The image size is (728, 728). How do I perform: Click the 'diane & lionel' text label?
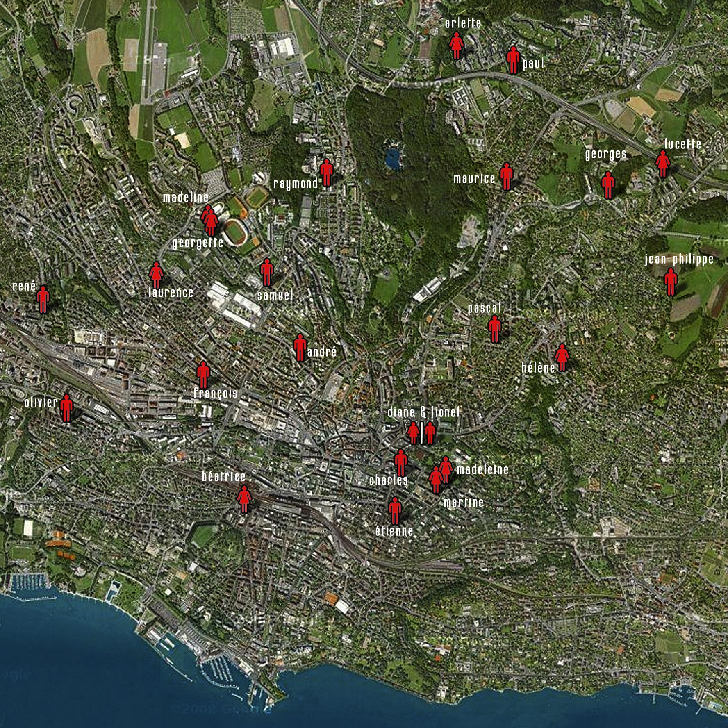click(424, 412)
